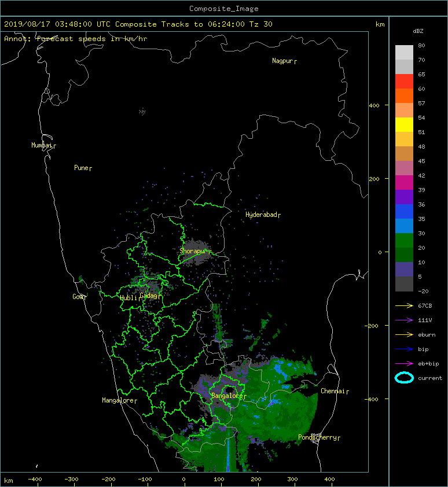This screenshot has height=487, width=448.
Task: Click the magenta eb+bip arrow in legend
Action: pos(404,364)
